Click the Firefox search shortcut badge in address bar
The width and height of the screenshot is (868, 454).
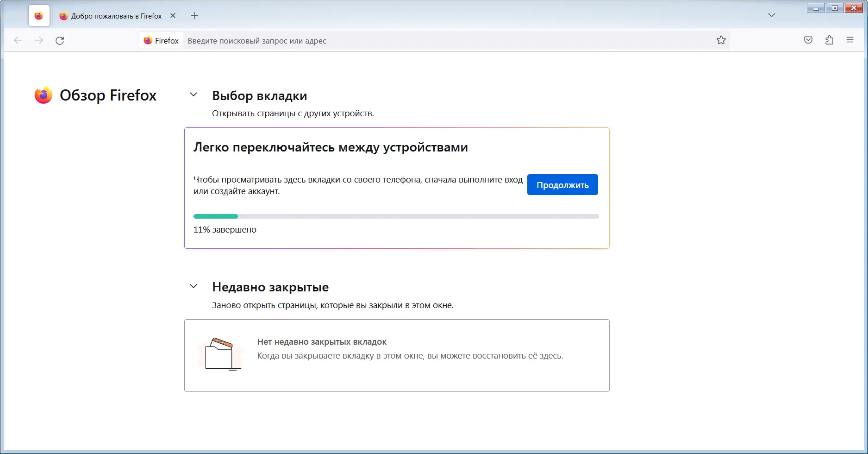coord(161,40)
